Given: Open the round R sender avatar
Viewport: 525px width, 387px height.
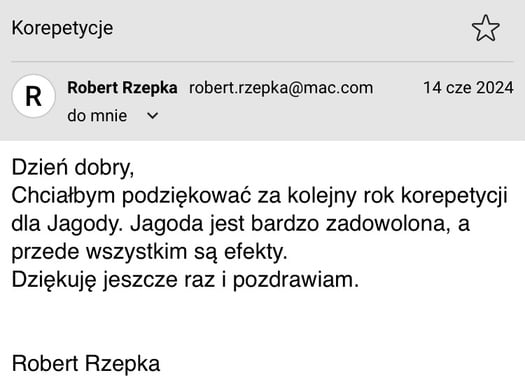Looking at the screenshot, I should (x=33, y=96).
